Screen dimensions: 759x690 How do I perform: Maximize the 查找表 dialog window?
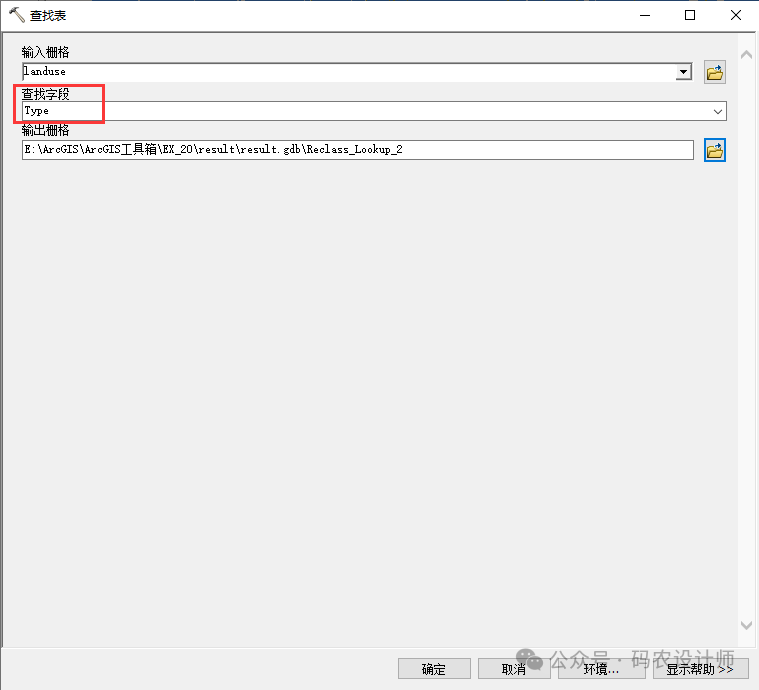[x=690, y=16]
